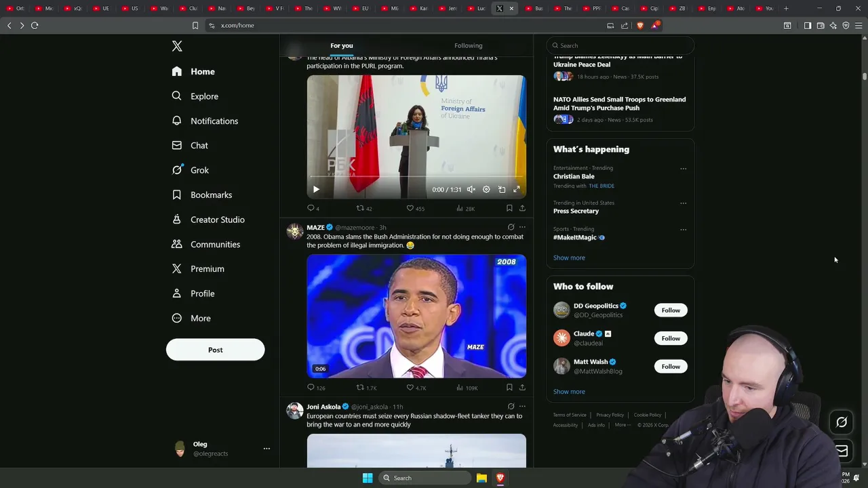
Task: Share the Albania ministry post
Action: [522, 208]
